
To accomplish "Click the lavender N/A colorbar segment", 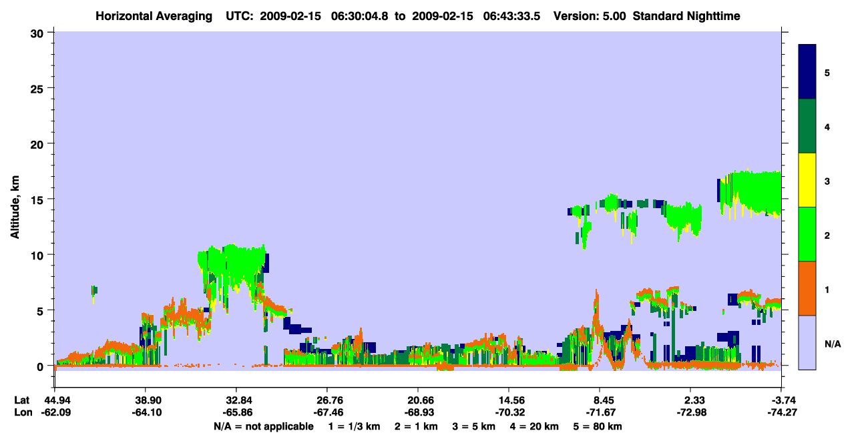I will pos(807,342).
